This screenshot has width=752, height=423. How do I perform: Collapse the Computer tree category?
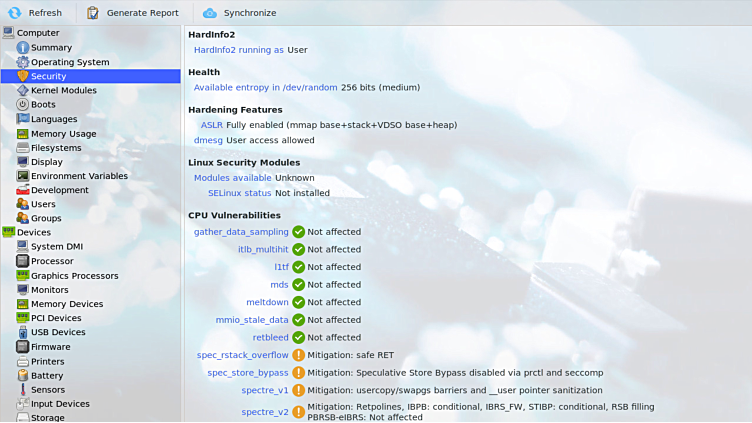pos(8,33)
